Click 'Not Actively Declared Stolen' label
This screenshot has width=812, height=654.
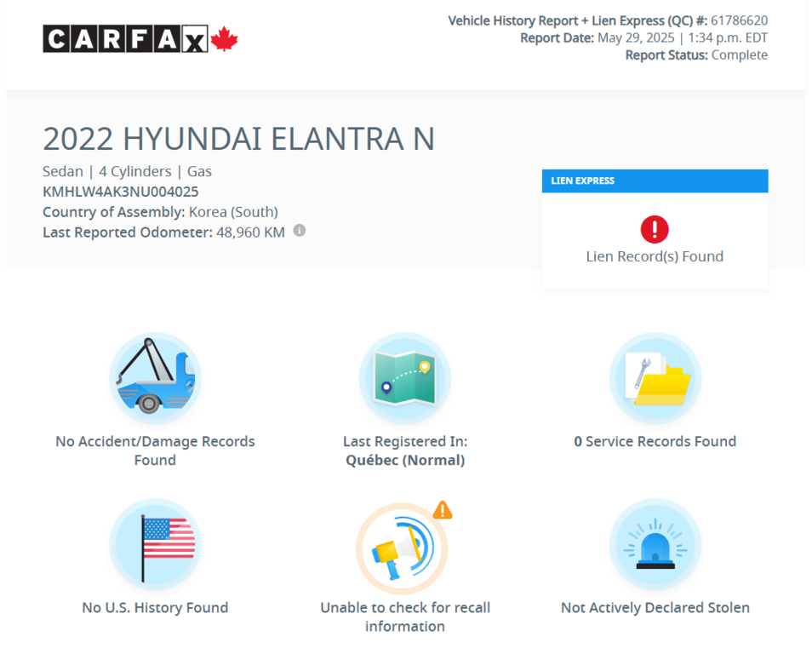coord(655,607)
